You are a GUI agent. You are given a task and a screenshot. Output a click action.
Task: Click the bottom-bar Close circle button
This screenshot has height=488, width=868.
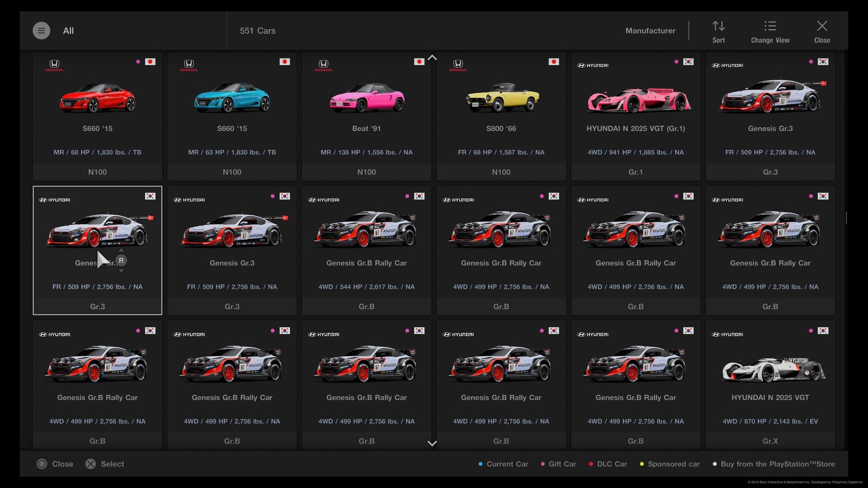pos(42,464)
